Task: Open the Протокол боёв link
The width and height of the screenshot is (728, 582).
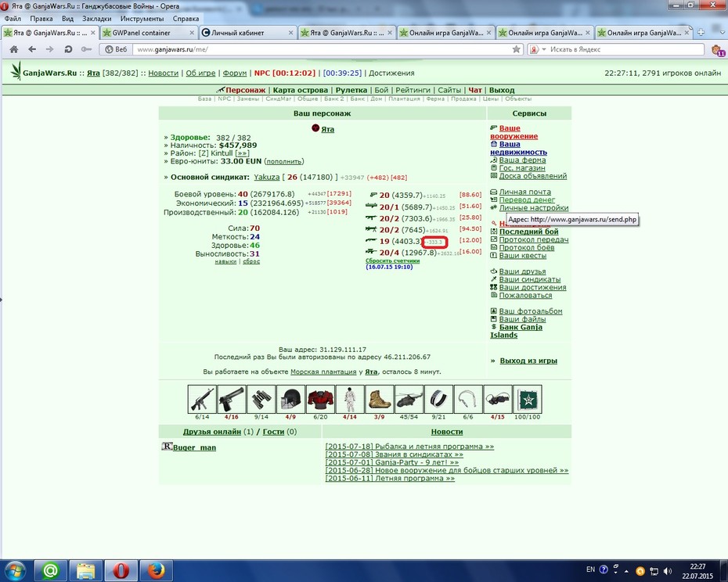Action: tap(527, 247)
